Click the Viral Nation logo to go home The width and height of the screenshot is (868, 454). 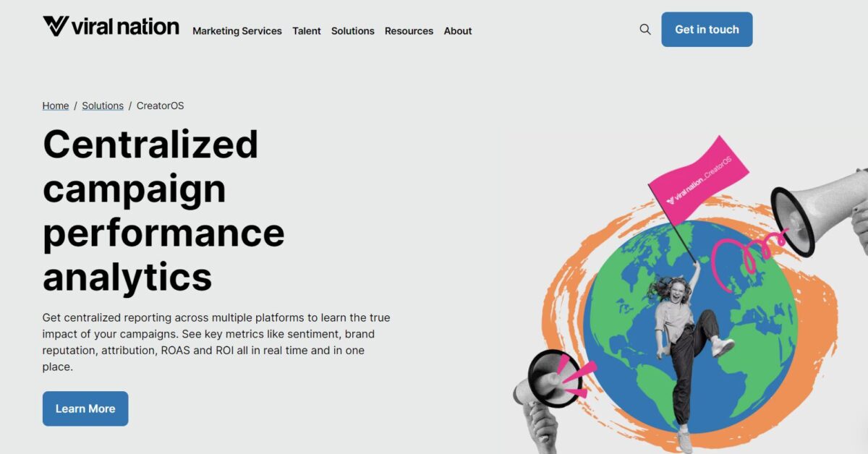click(111, 26)
